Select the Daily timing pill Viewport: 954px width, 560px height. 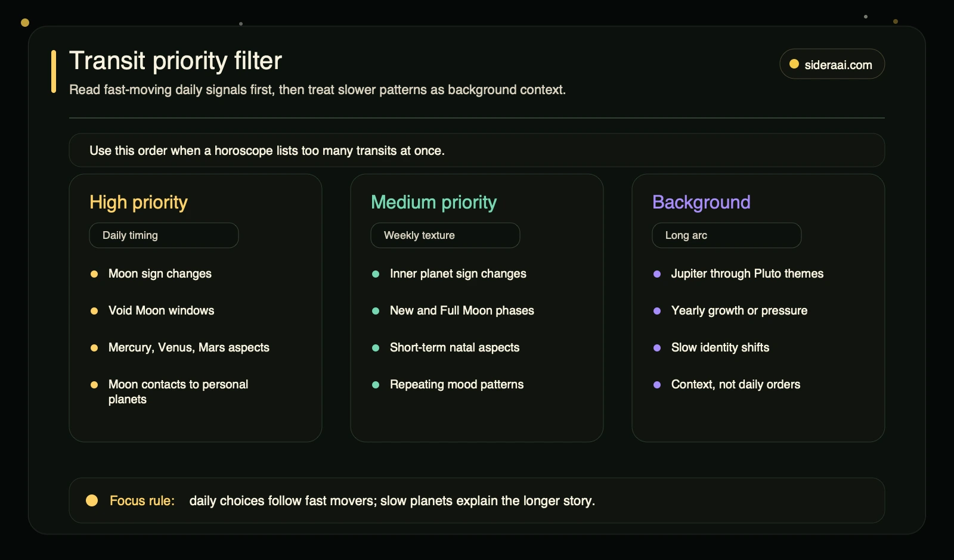[x=164, y=235]
